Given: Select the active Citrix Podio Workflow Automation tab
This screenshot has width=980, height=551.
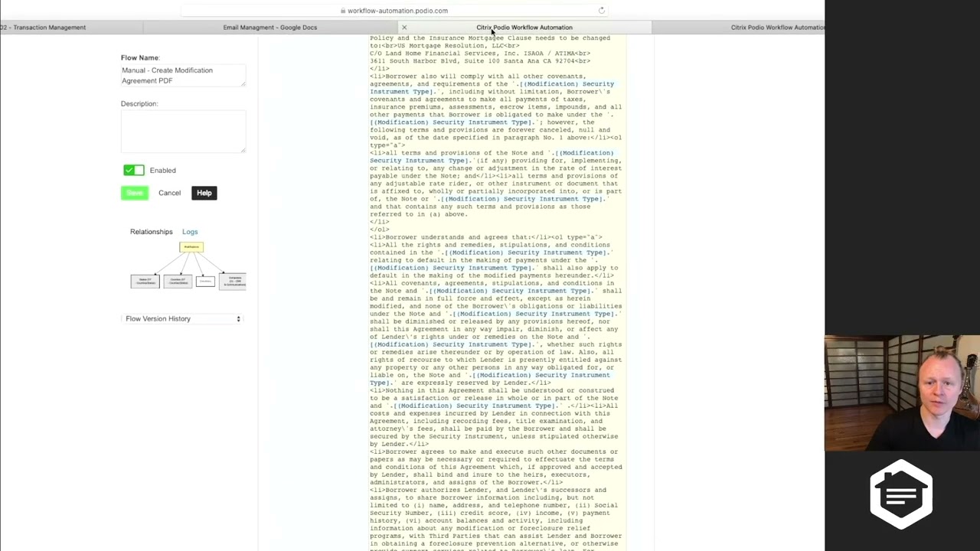Looking at the screenshot, I should coord(524,28).
